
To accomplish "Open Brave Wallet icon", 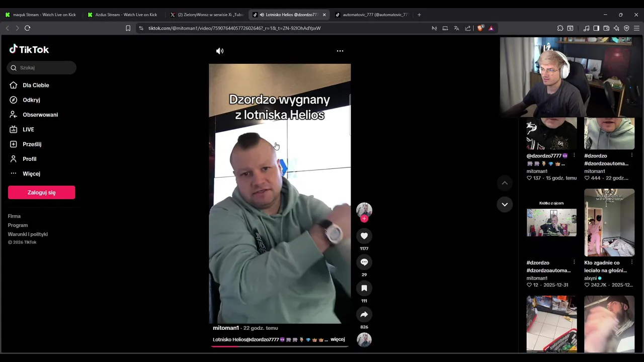I will click(606, 28).
